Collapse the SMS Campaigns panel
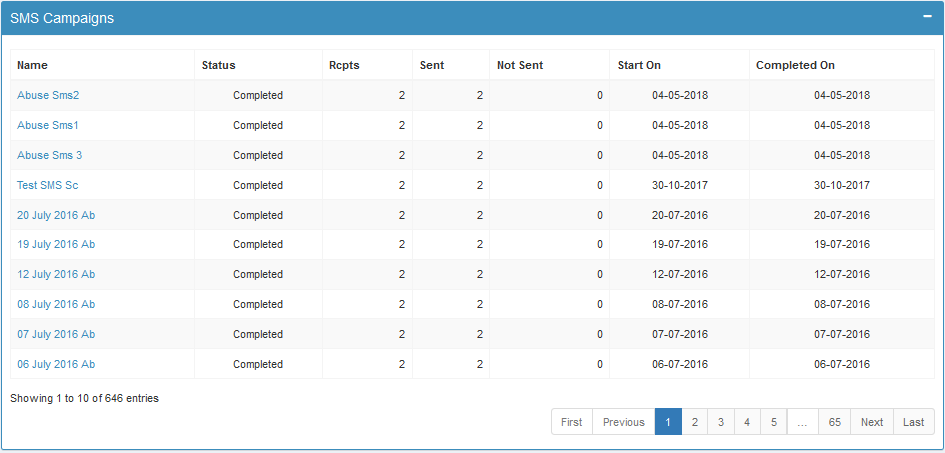Screen dimensions: 945x453 pyautogui.click(x=927, y=17)
